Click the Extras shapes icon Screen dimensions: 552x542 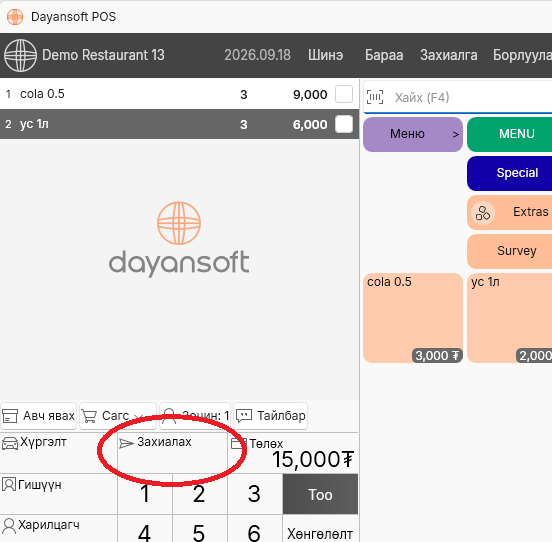(483, 213)
